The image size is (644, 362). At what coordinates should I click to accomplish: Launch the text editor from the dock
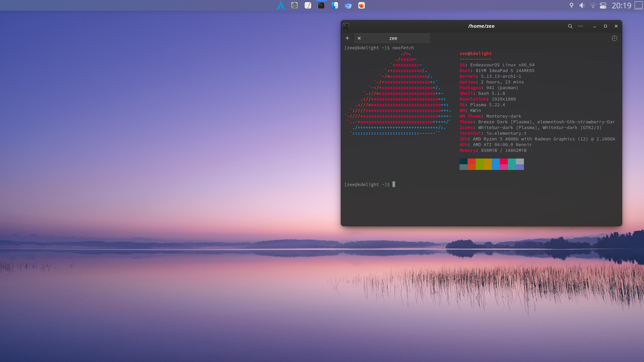(308, 5)
